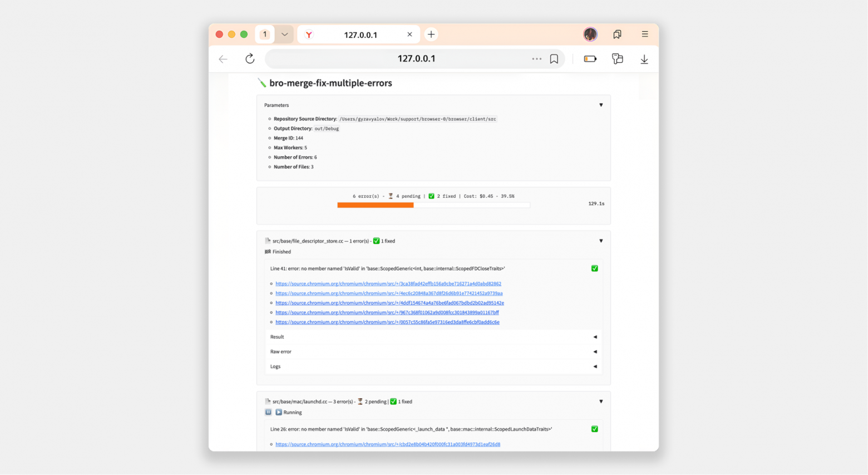
Task: Open a new tab with the plus button
Action: coord(431,35)
